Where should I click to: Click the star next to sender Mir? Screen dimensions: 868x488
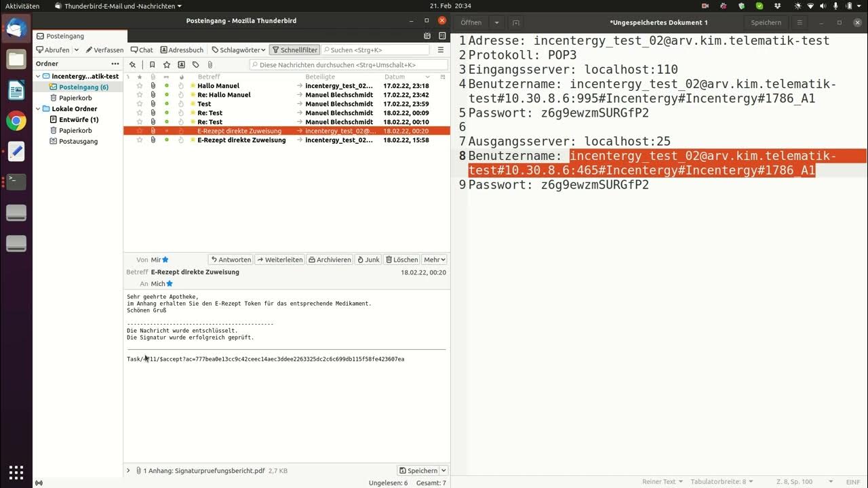tap(165, 260)
